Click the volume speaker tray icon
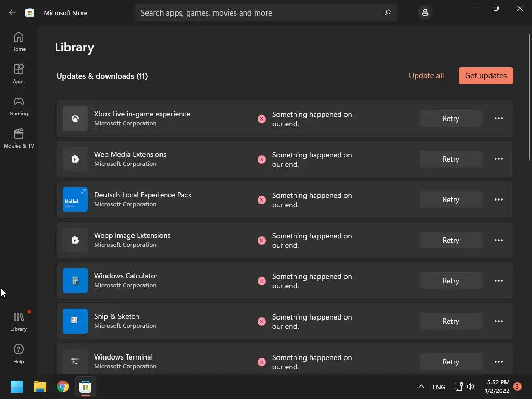Screen dimensions: 532x399 tap(471, 387)
